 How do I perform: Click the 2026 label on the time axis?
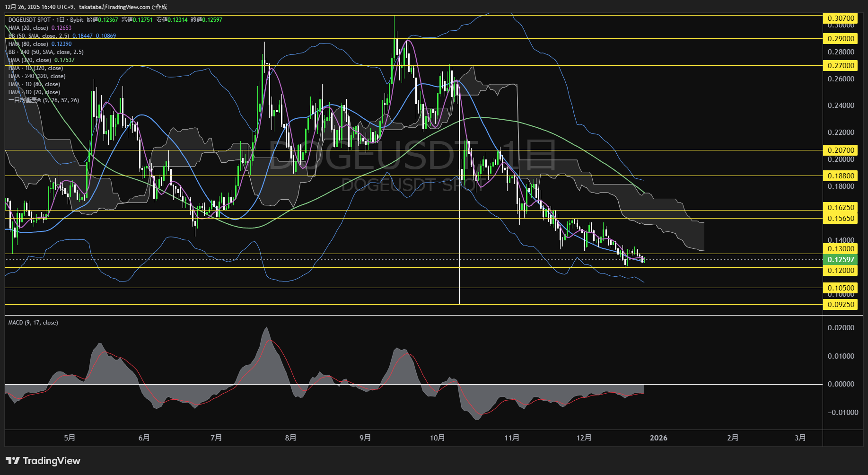(x=658, y=438)
